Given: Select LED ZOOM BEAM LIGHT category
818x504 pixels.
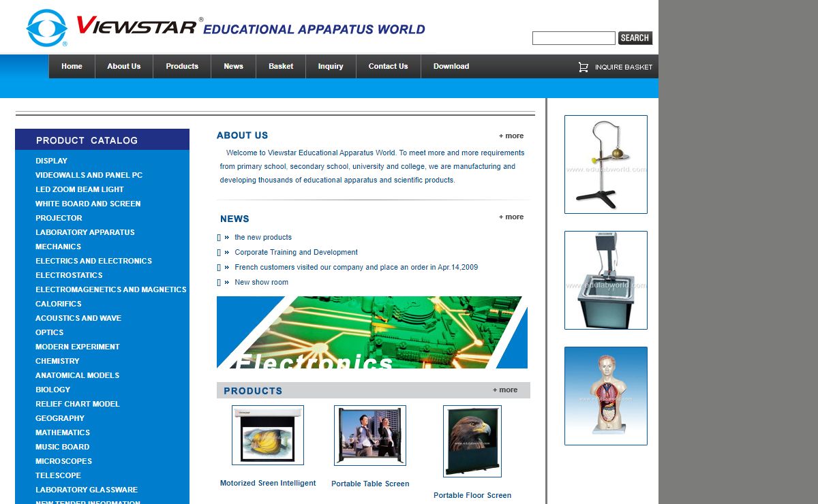Looking at the screenshot, I should [x=80, y=189].
